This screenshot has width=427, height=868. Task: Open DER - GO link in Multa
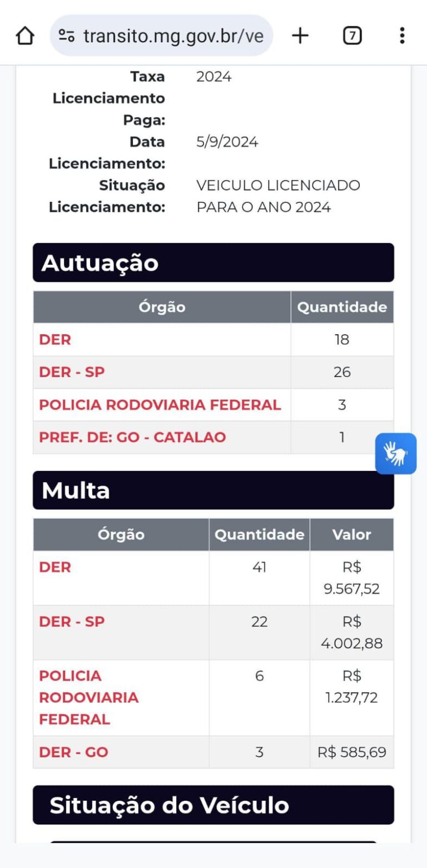(73, 752)
